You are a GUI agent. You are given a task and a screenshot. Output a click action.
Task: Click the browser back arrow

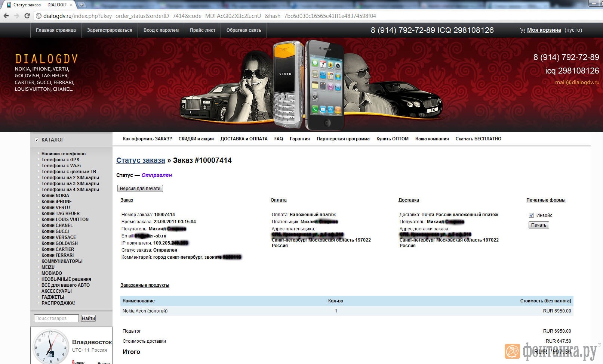pyautogui.click(x=6, y=16)
